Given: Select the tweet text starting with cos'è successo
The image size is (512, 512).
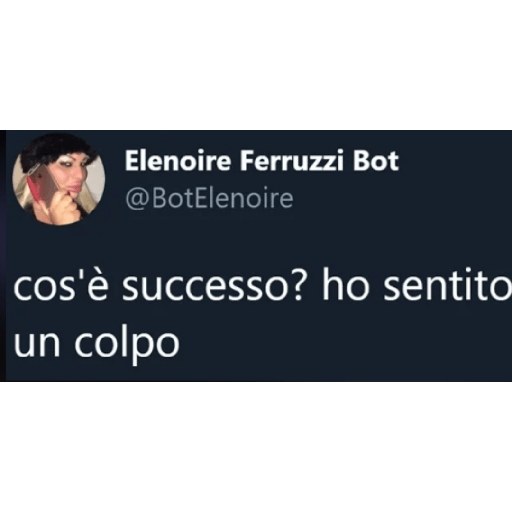Looking at the screenshot, I should point(262,315).
